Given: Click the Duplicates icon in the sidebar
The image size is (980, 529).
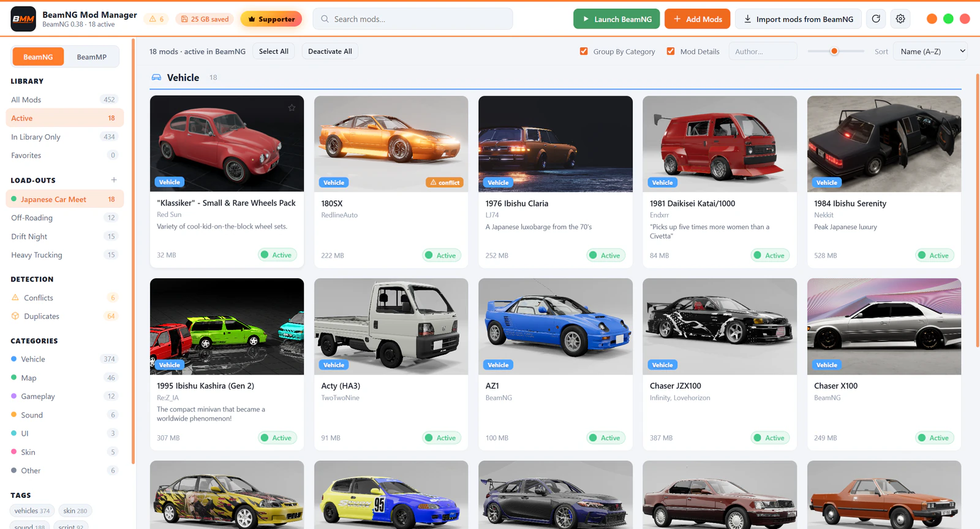Looking at the screenshot, I should click(15, 316).
